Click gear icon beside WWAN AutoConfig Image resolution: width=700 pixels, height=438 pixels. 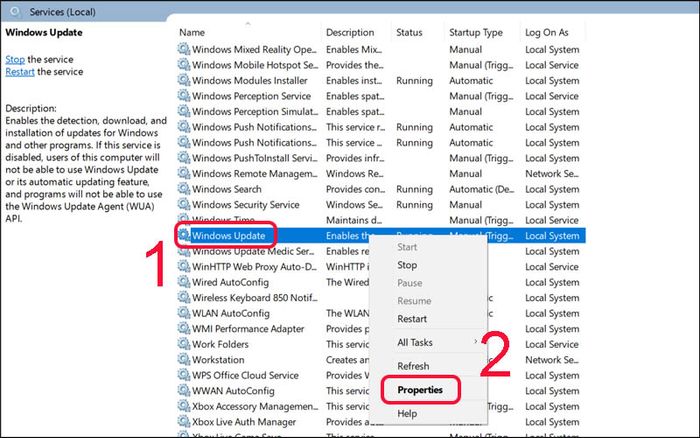[183, 390]
